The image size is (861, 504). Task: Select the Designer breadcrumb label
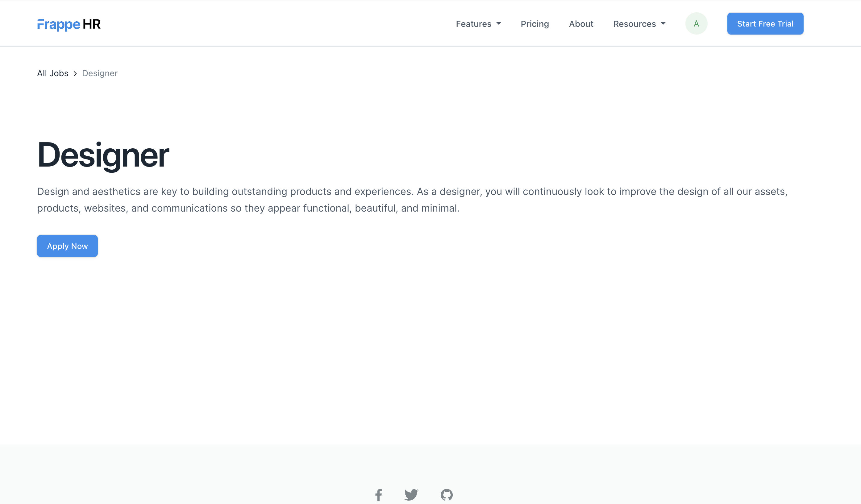click(x=99, y=73)
